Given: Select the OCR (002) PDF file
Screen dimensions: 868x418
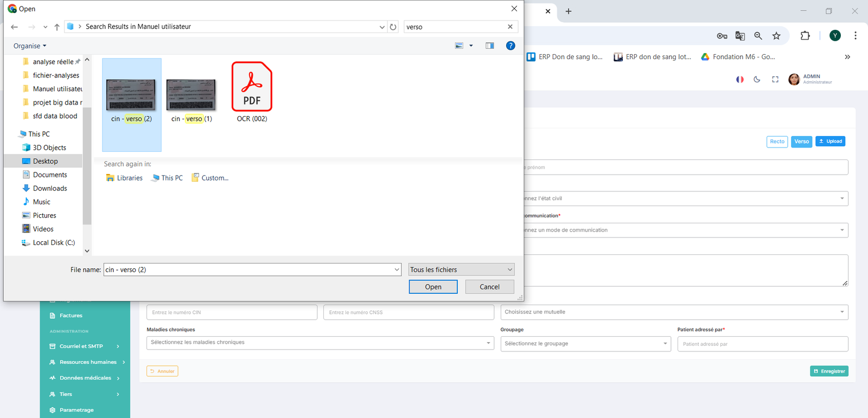Looking at the screenshot, I should (252, 92).
